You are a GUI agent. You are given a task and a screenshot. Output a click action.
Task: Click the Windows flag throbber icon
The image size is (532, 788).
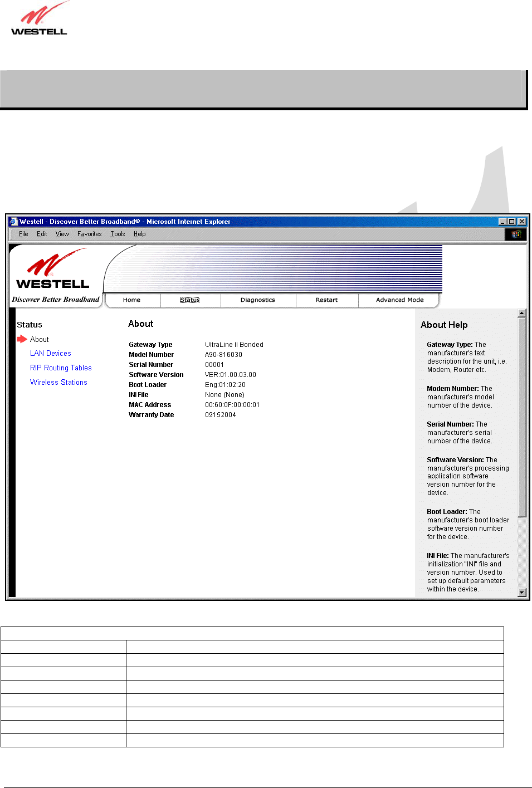(x=516, y=234)
